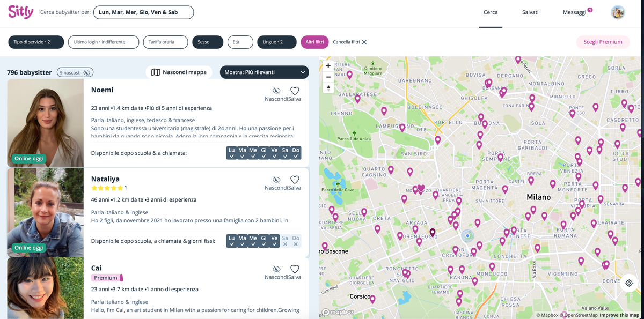Save Cai with the heart icon
The width and height of the screenshot is (644, 319).
coord(295,269)
